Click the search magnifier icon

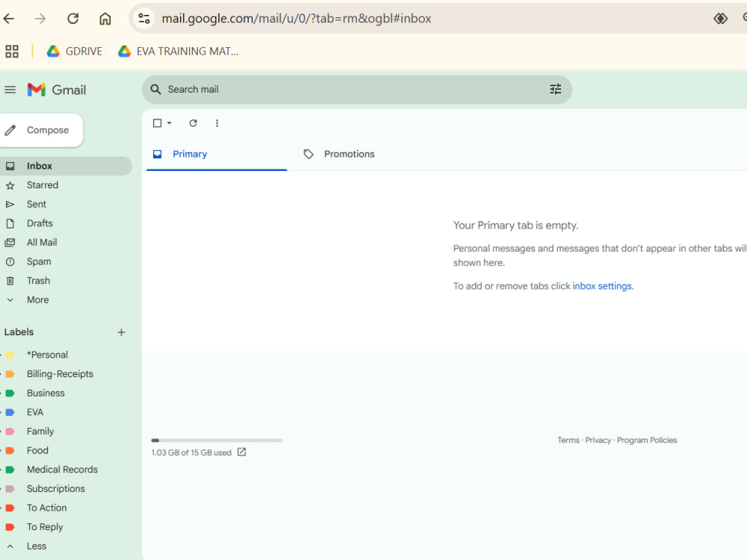[156, 90]
